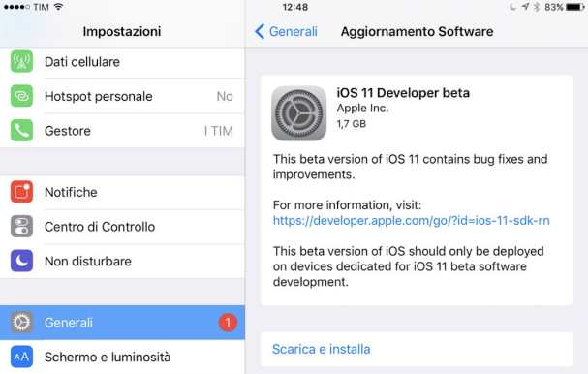Open Notifiche settings
This screenshot has width=588, height=374.
tap(122, 192)
